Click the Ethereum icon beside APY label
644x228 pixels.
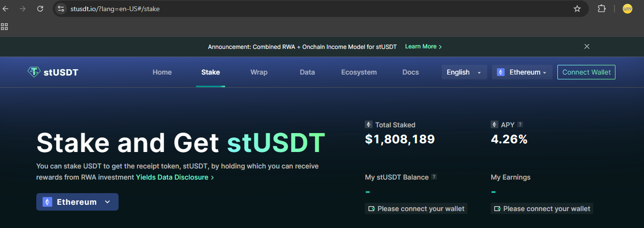tap(494, 124)
